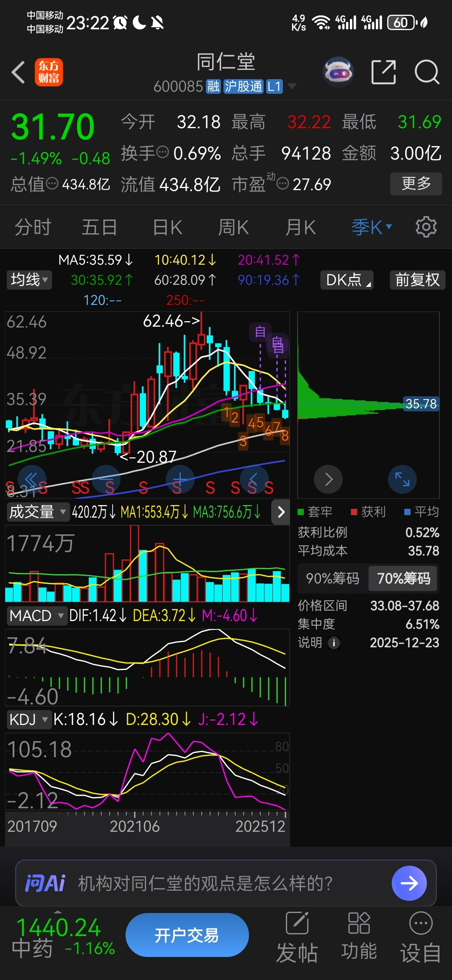The image size is (452, 980).
Task: Expand the stock title dropdown arrow
Action: coord(292,86)
